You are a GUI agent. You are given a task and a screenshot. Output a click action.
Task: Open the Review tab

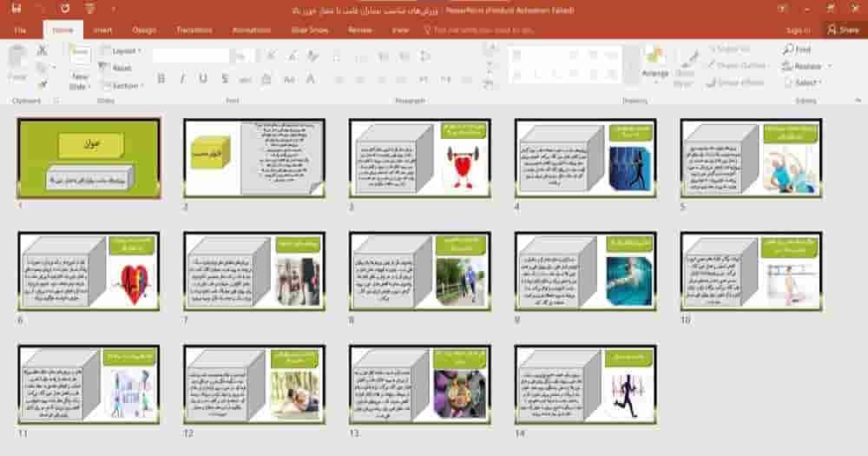(x=360, y=30)
